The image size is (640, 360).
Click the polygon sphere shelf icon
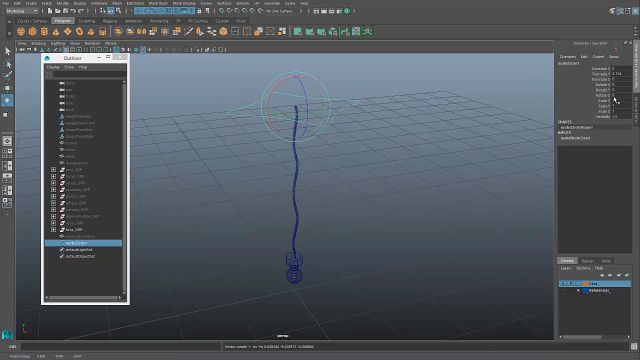(21, 31)
